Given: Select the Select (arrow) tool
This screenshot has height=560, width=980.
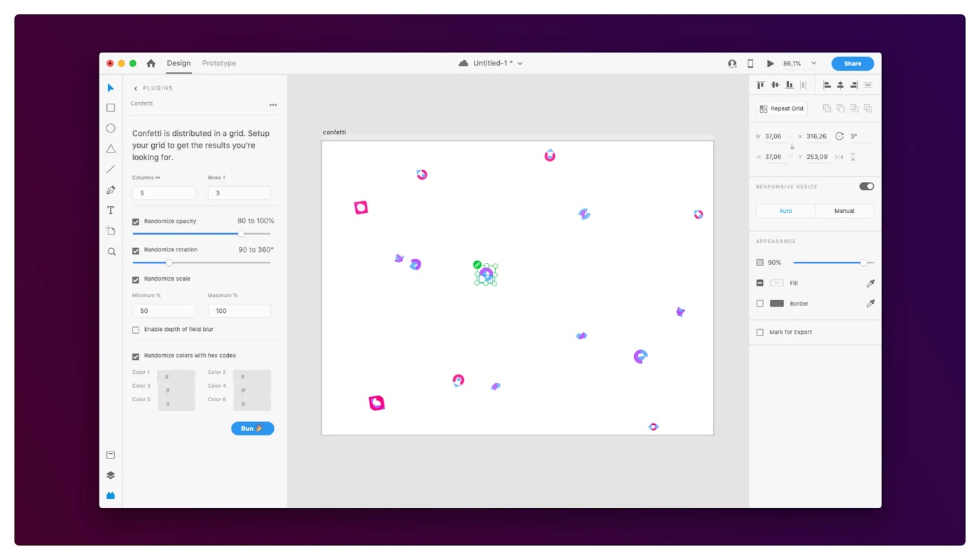Looking at the screenshot, I should point(111,87).
